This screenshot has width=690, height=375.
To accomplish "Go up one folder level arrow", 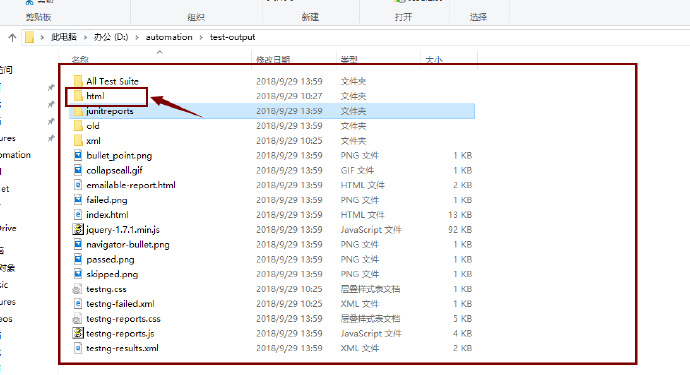I will pyautogui.click(x=12, y=37).
